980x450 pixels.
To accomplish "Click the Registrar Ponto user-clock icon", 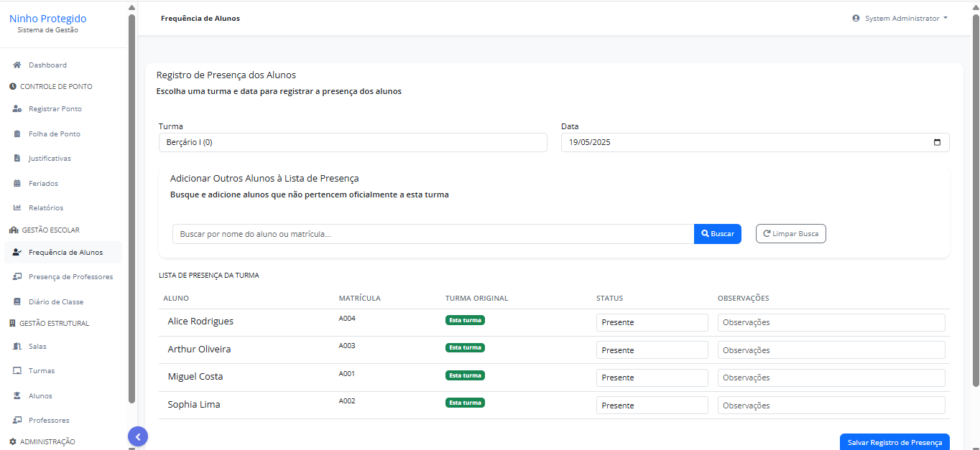I will pos(17,109).
